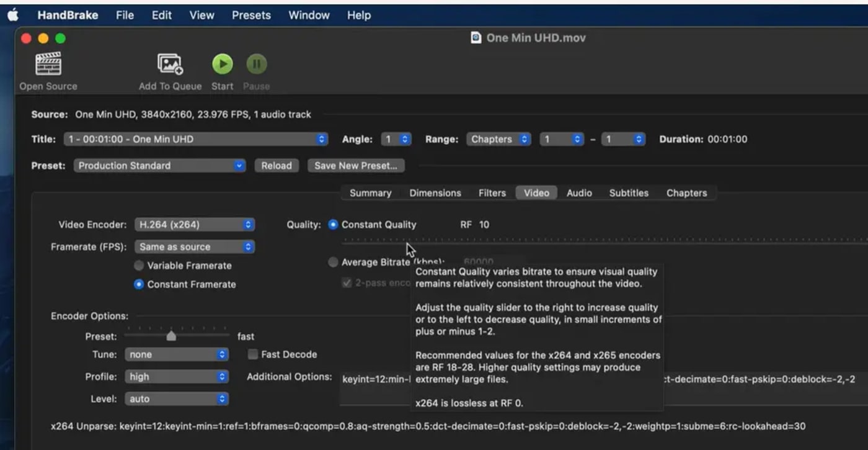Click the Reload button
Screen dimensions: 868x450
click(277, 166)
